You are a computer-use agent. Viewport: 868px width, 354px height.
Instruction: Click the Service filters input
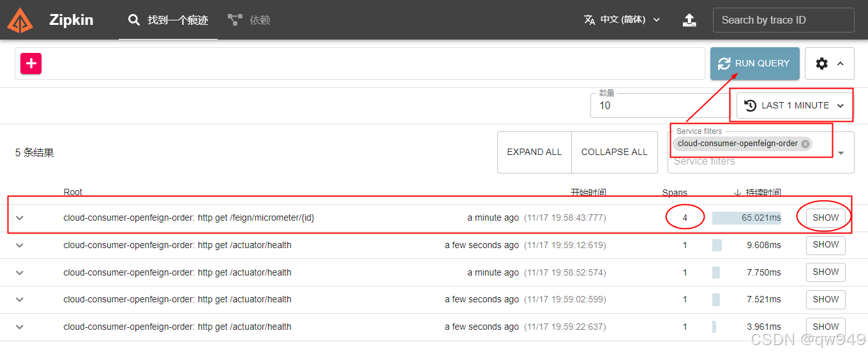tap(750, 161)
